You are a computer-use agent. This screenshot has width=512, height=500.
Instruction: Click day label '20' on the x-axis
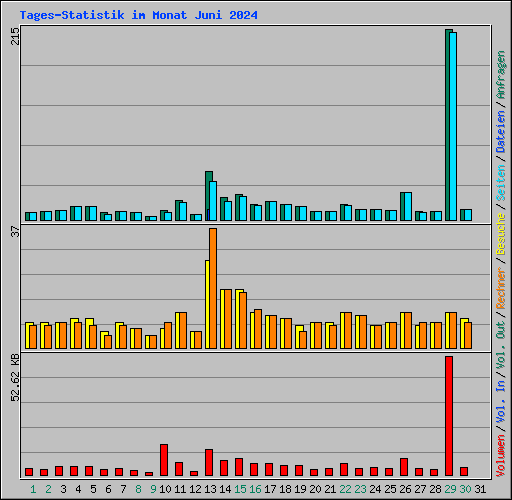pyautogui.click(x=315, y=489)
